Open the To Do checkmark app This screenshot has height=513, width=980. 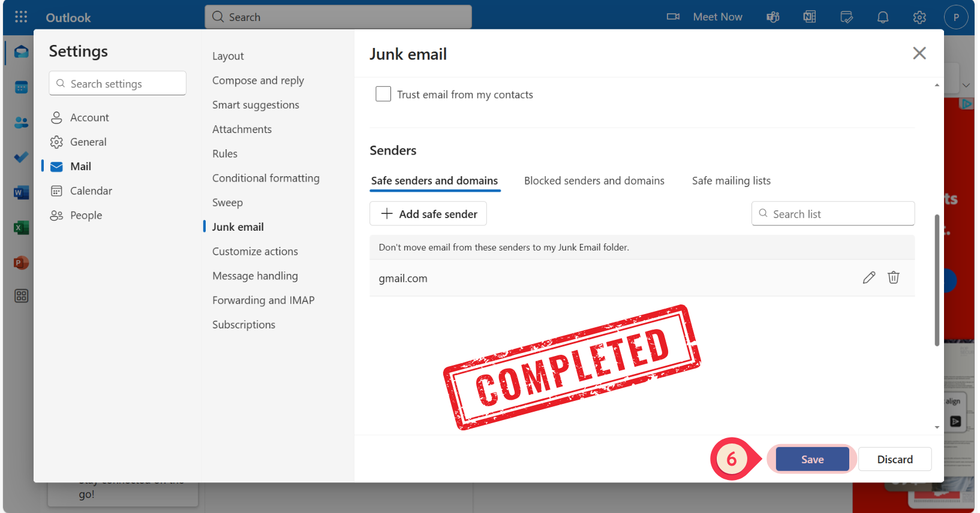21,158
